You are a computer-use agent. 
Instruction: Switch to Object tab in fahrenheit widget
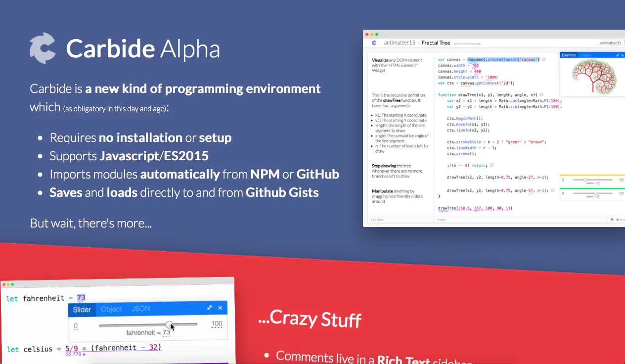click(x=111, y=309)
